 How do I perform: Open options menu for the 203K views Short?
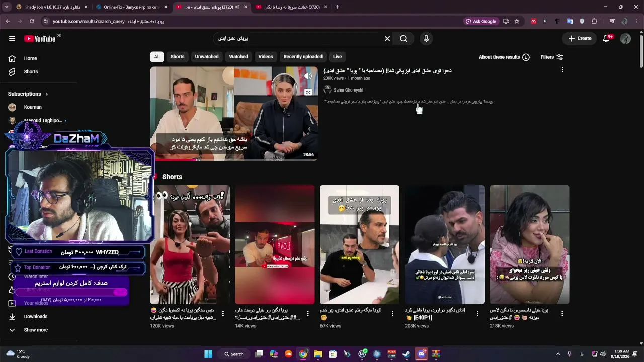478,314
